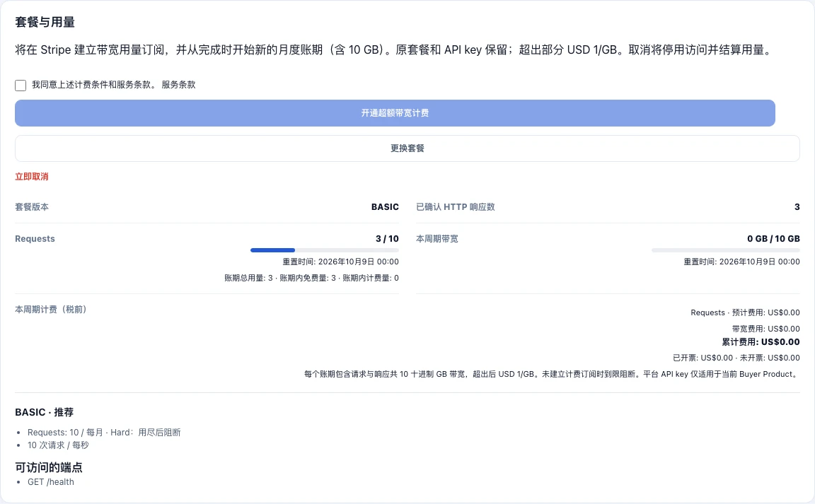Select the 套餐与用量 heading
This screenshot has width=815, height=504.
coord(45,22)
